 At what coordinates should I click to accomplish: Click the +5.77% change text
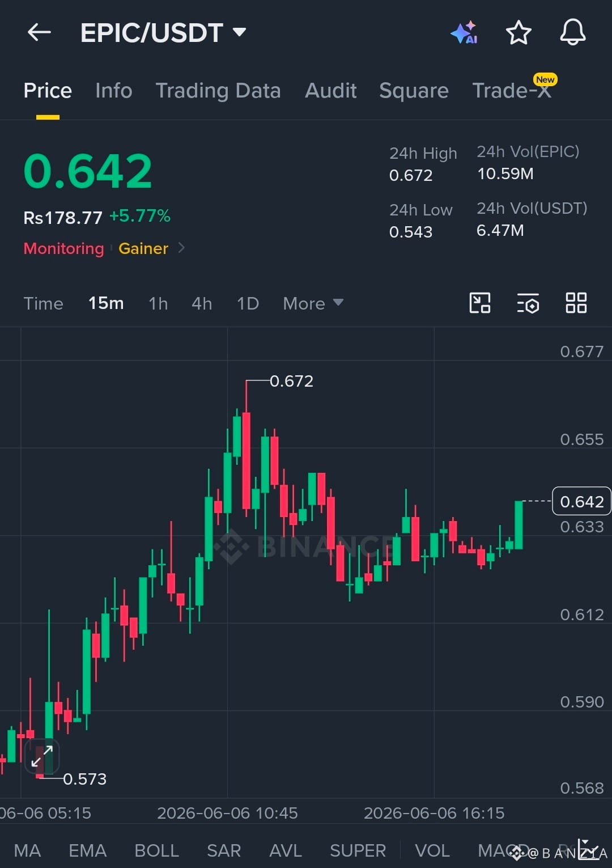[140, 216]
